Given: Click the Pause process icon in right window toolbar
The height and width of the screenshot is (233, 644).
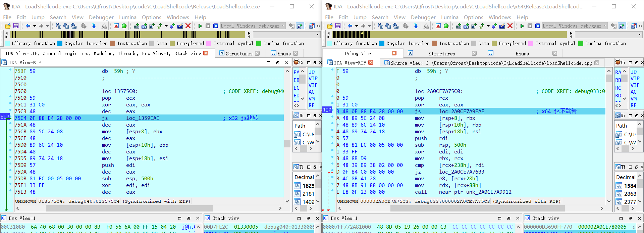Looking at the screenshot, I should pyautogui.click(x=530, y=26).
